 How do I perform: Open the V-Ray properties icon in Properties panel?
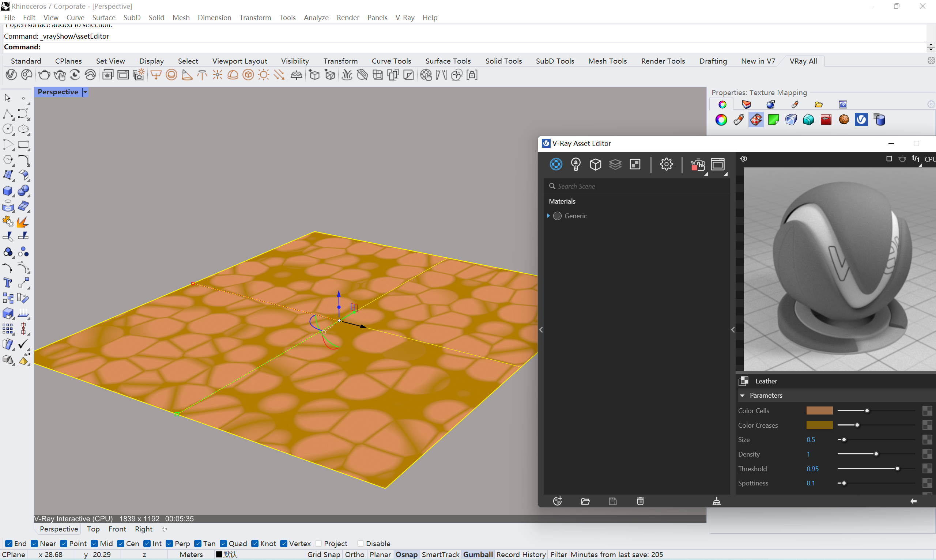click(x=861, y=120)
